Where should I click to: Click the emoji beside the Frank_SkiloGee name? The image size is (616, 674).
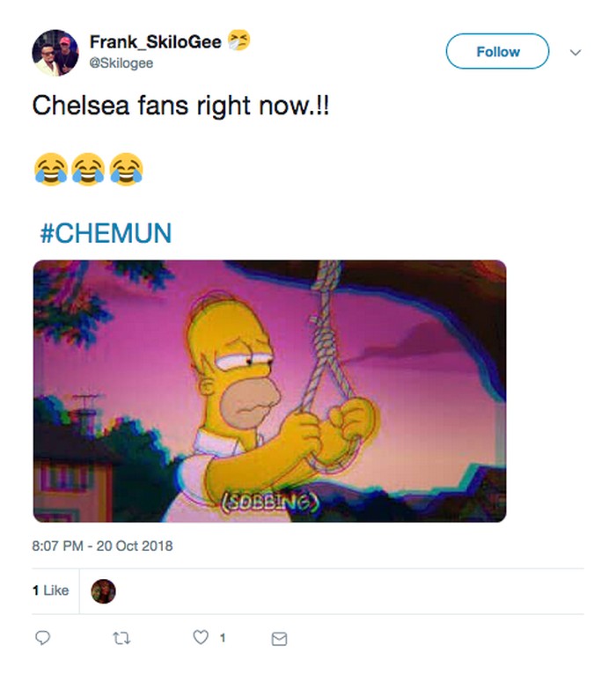point(238,40)
